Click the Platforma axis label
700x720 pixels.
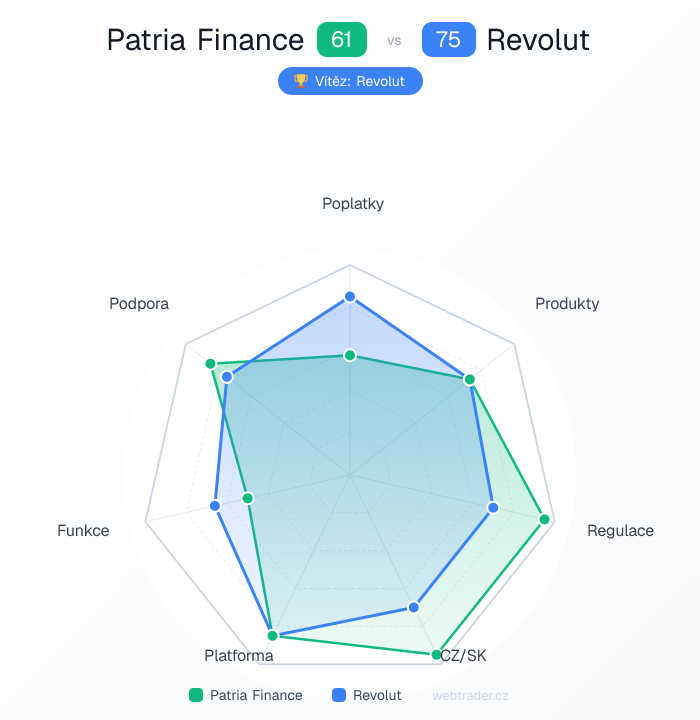pos(239,656)
